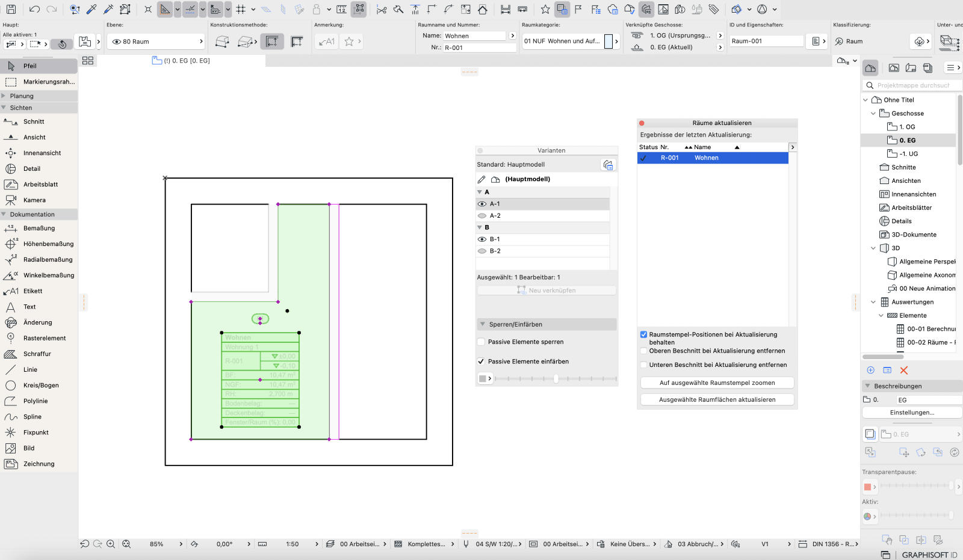The image size is (963, 560).
Task: Show variant A-2 via its eye icon
Action: click(x=482, y=215)
